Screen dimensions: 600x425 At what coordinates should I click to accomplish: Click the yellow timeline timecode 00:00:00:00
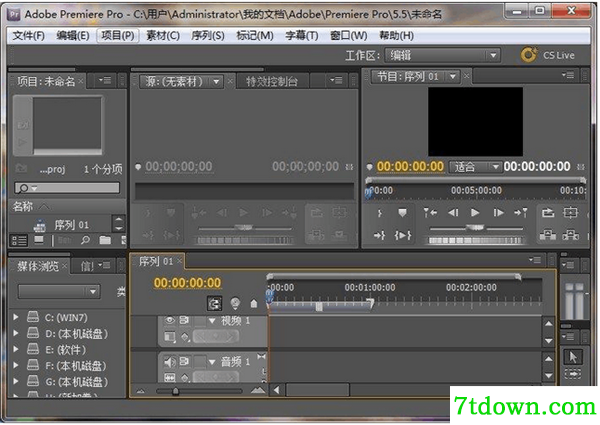[x=188, y=283]
